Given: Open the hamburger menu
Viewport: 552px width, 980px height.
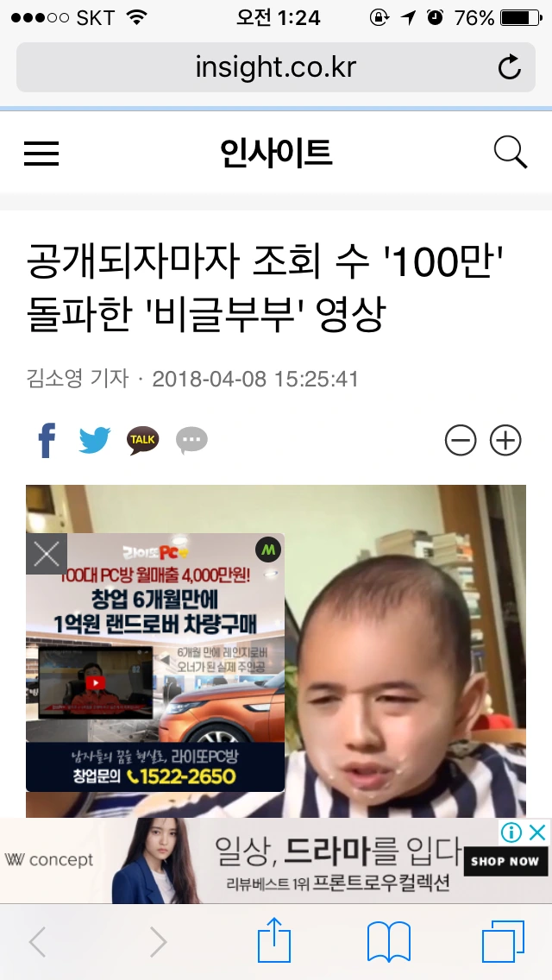Looking at the screenshot, I should tap(41, 154).
